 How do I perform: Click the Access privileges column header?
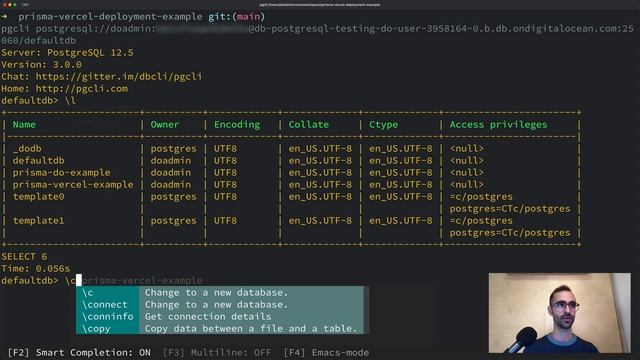pyautogui.click(x=498, y=124)
